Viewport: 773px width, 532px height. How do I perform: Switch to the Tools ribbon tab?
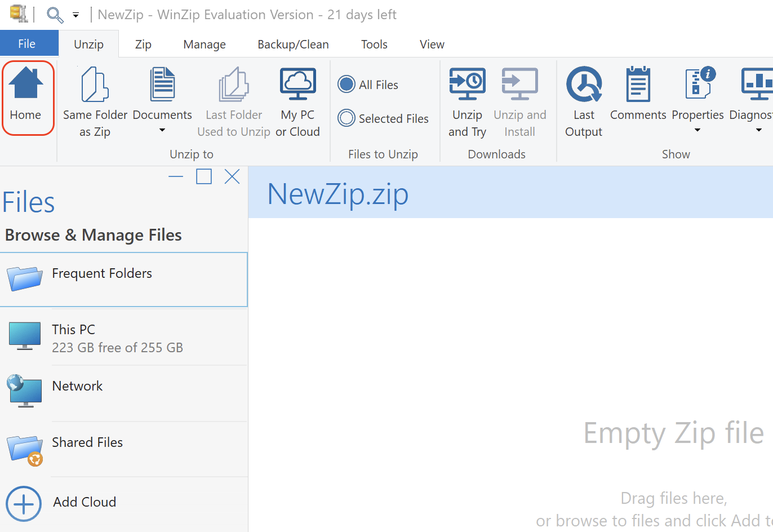(374, 45)
